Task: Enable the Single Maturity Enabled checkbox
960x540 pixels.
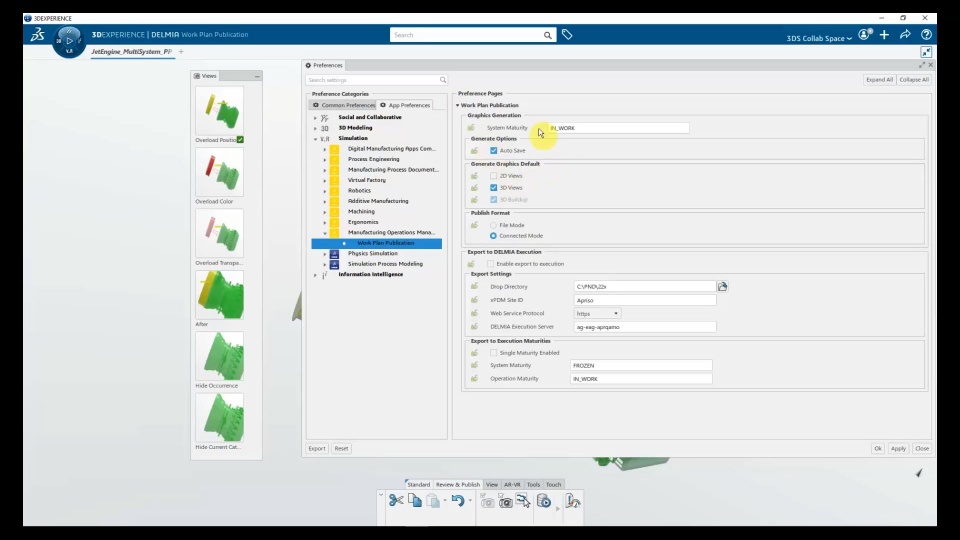Action: pyautogui.click(x=493, y=353)
